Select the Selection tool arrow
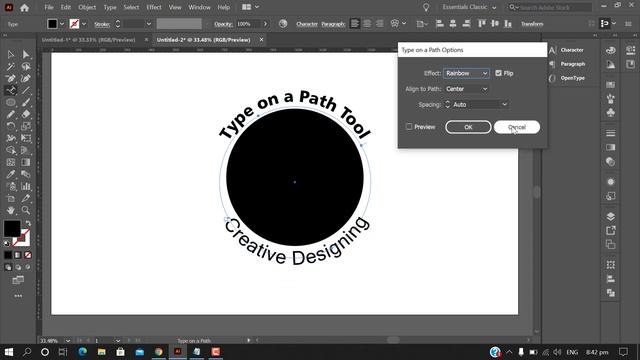This screenshot has height=360, width=640. click(11, 54)
